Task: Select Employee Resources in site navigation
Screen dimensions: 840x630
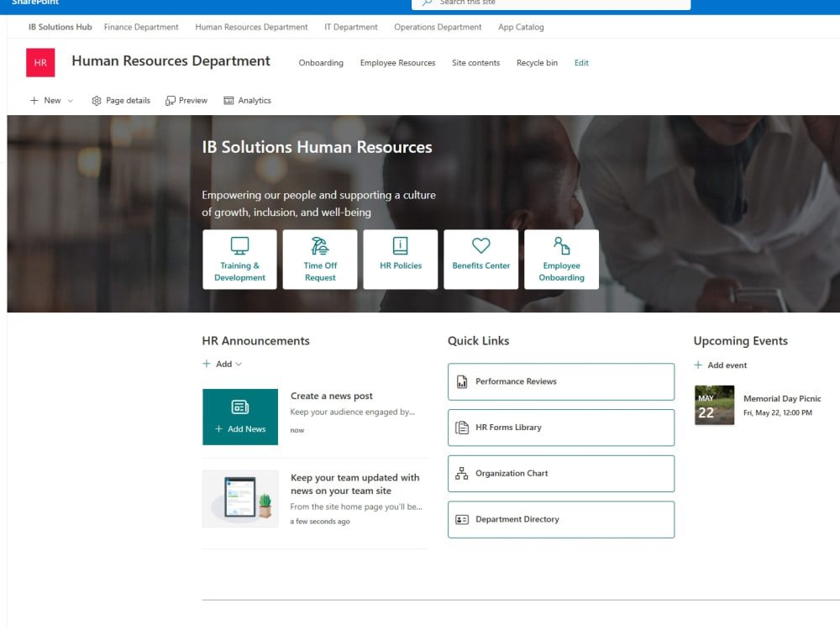Action: tap(397, 63)
